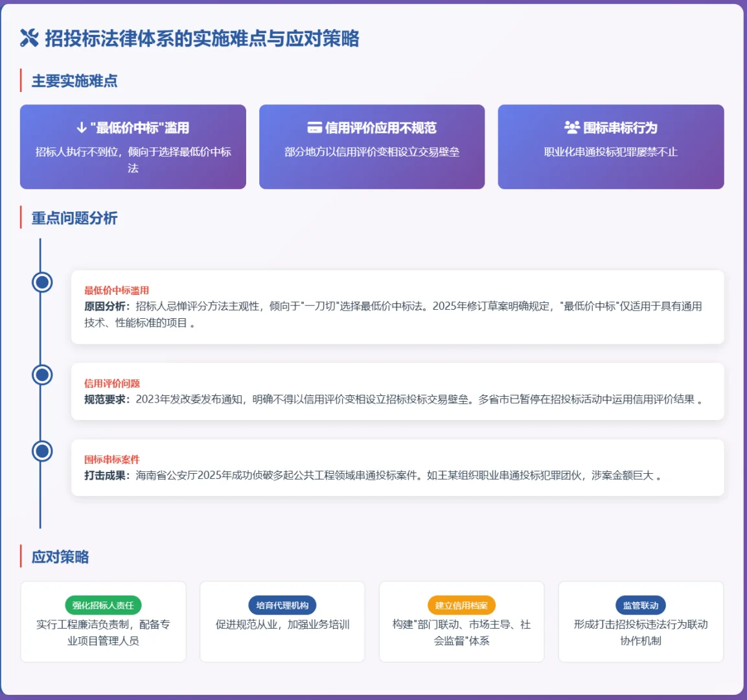Image resolution: width=747 pixels, height=700 pixels.
Task: Select the first timeline dot beside 最低价中标滥用
Action: point(42,282)
